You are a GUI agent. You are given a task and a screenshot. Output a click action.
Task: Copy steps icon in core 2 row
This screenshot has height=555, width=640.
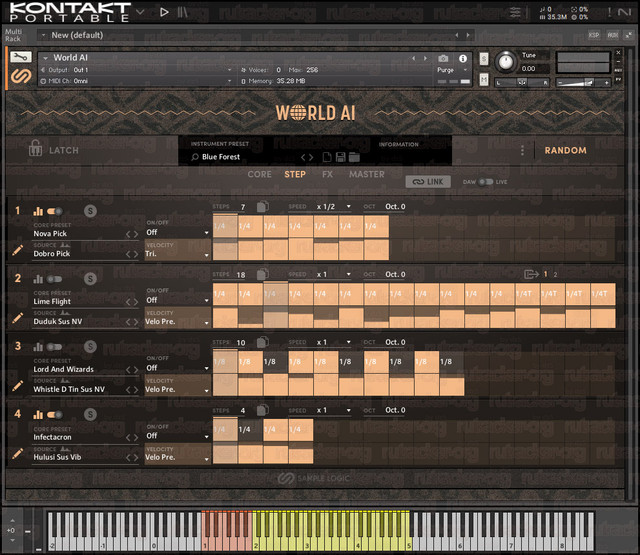pos(262,274)
